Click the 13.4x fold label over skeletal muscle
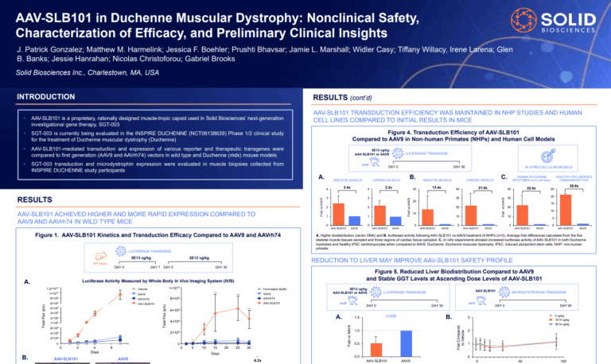This screenshot has height=364, width=611. pos(426,188)
